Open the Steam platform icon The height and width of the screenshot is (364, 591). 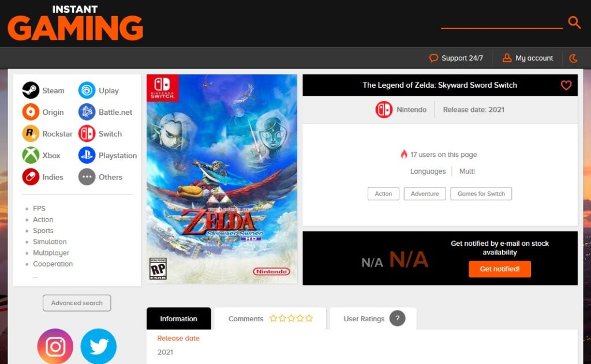pos(31,91)
